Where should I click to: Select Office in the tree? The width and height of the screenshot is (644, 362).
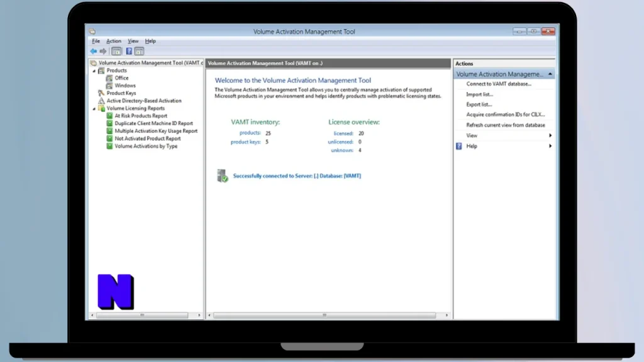tap(121, 78)
